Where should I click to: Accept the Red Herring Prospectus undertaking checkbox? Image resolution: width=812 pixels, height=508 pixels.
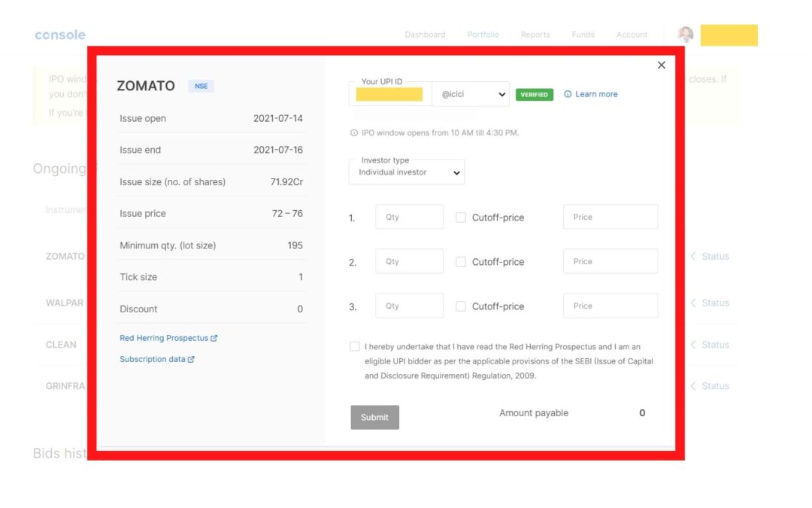(x=354, y=346)
